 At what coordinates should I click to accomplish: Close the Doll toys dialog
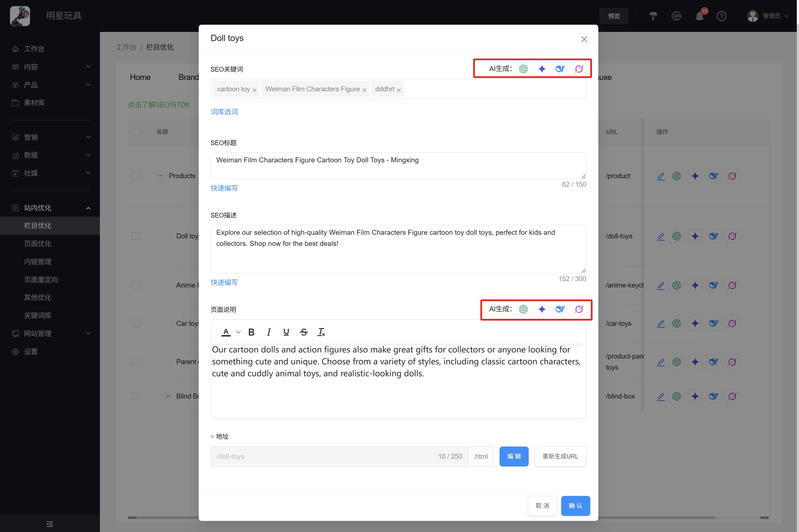[x=584, y=39]
